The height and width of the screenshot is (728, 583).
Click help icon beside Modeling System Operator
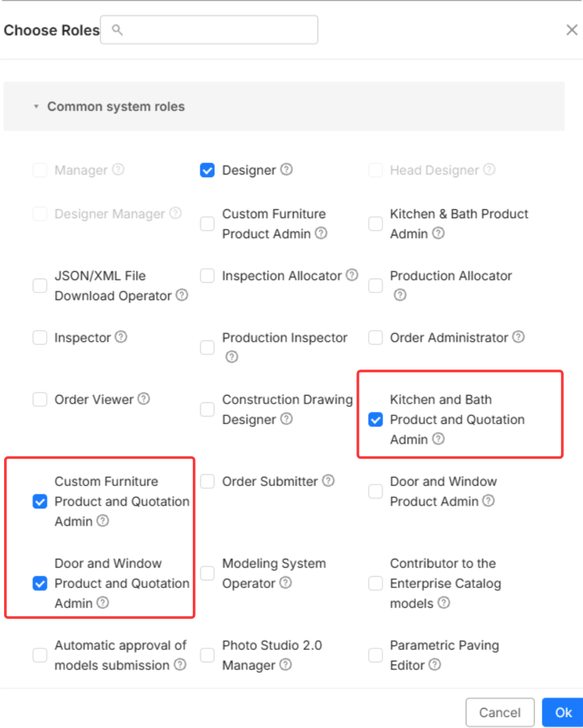[x=285, y=583]
